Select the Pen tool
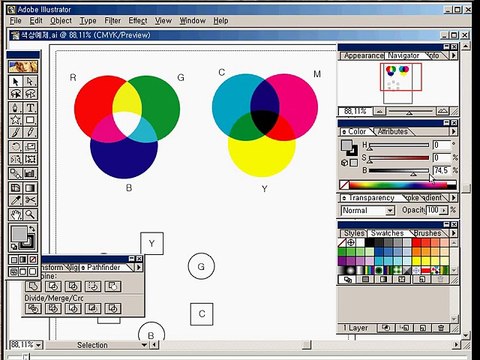480x360 pixels. click(15, 108)
